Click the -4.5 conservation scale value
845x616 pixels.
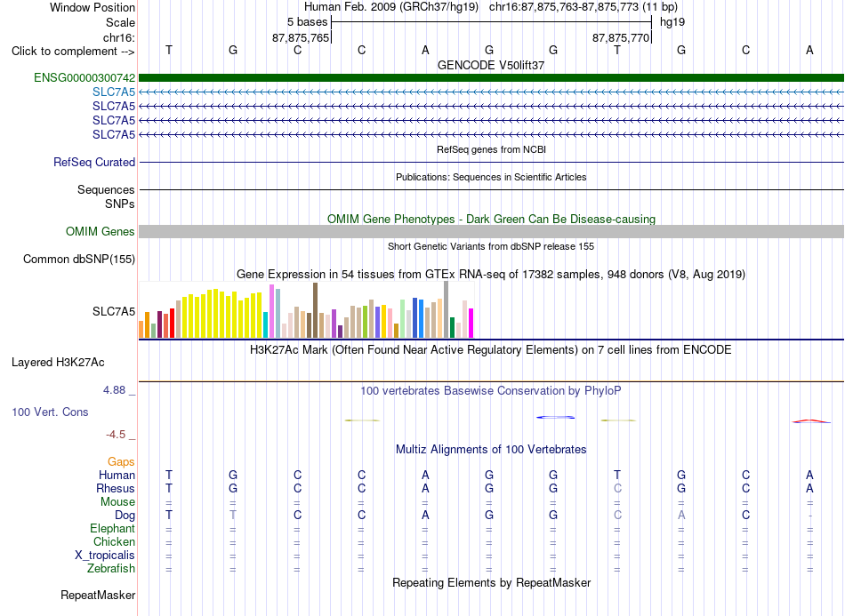[x=116, y=435]
